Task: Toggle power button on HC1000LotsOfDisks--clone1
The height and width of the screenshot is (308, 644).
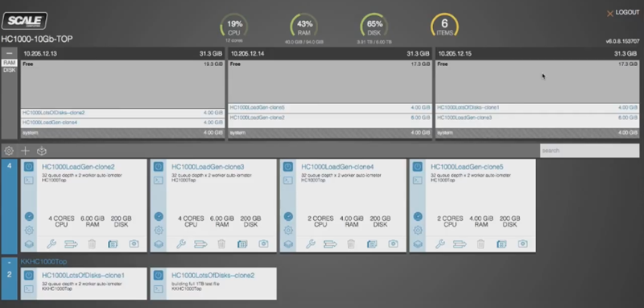Action: coord(29,275)
